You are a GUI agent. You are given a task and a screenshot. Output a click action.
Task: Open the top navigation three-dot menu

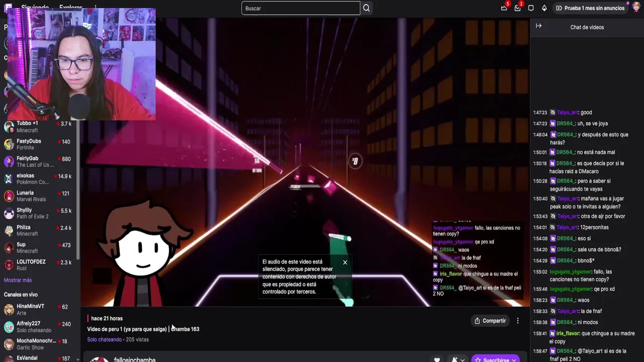pyautogui.click(x=95, y=8)
